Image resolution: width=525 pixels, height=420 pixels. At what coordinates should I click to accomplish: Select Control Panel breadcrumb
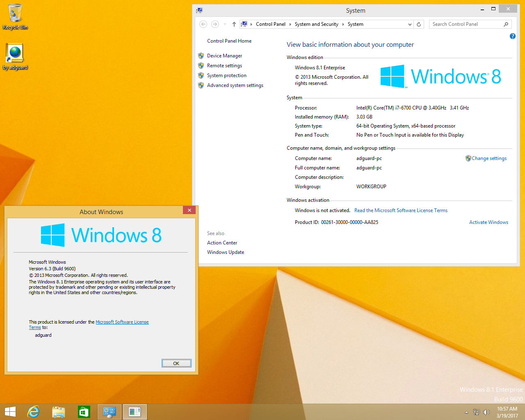tap(271, 24)
